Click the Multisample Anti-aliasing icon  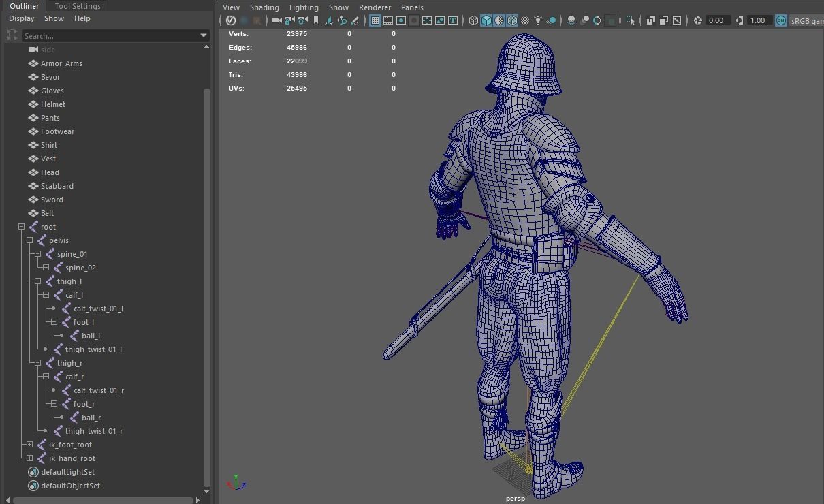[597, 20]
